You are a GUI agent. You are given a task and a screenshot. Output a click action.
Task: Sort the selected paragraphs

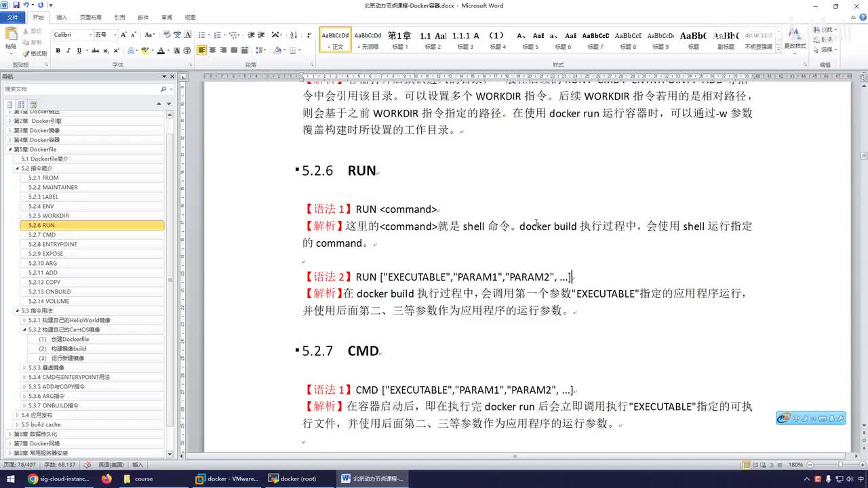[294, 35]
